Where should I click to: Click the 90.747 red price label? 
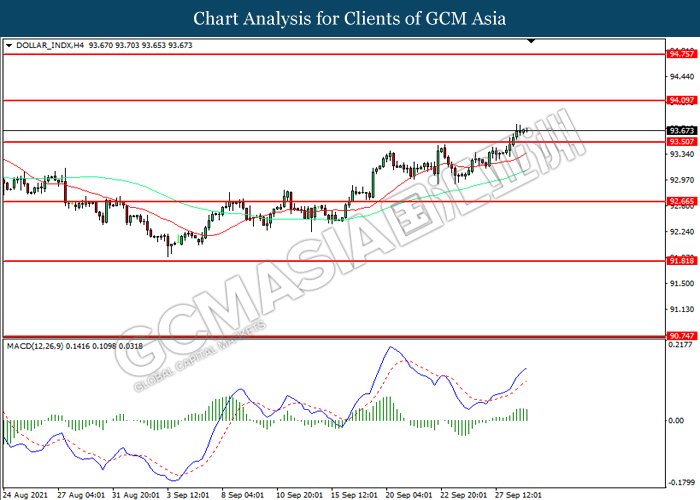click(682, 336)
